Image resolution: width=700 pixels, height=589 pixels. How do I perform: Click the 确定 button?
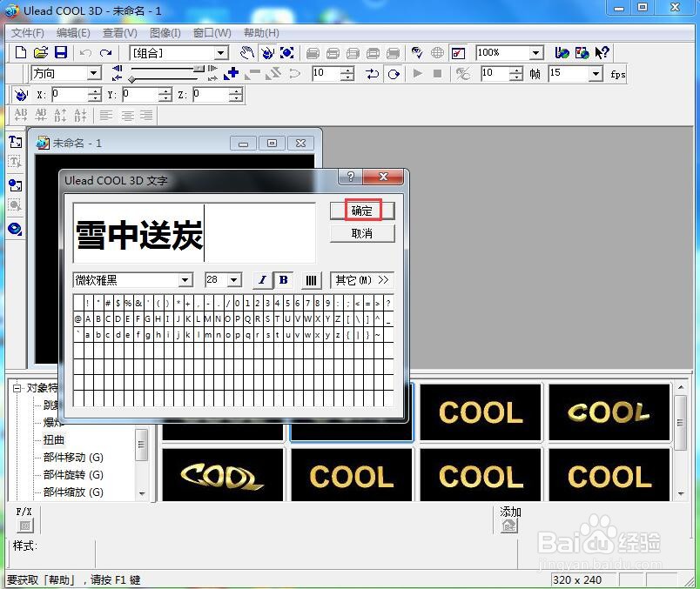coord(362,211)
